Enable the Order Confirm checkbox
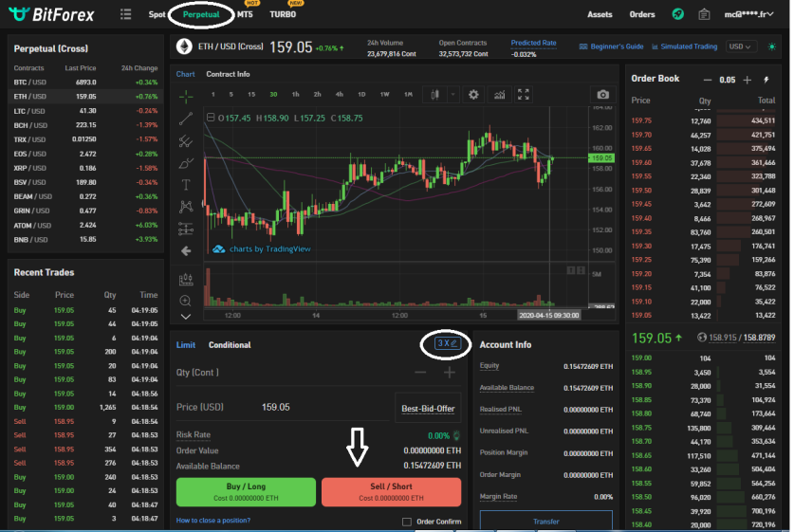This screenshot has width=794, height=532. pos(407,522)
